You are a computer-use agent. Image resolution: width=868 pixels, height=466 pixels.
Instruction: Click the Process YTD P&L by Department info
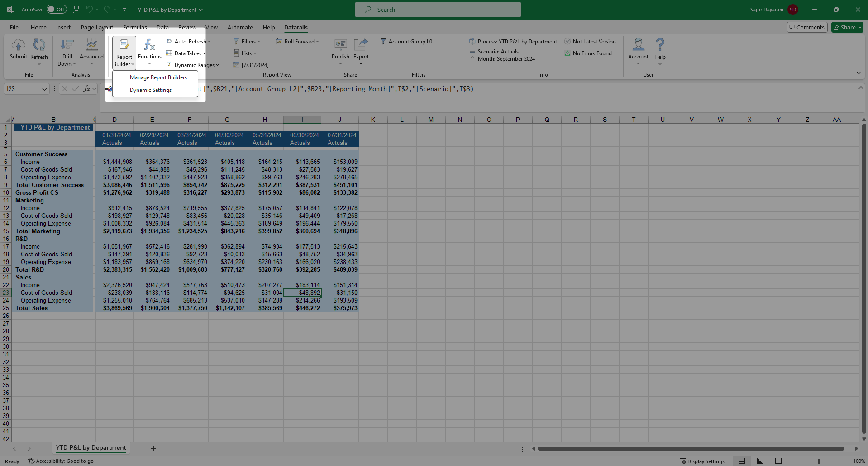(513, 42)
